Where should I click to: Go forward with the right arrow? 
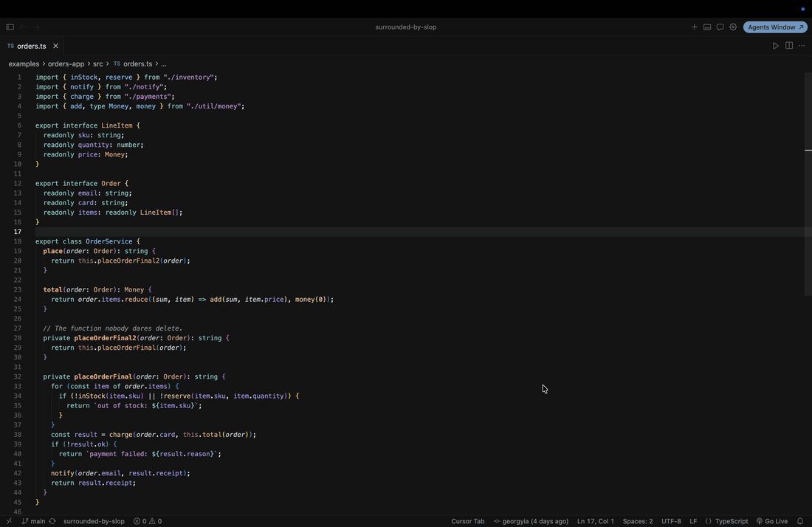pos(36,27)
